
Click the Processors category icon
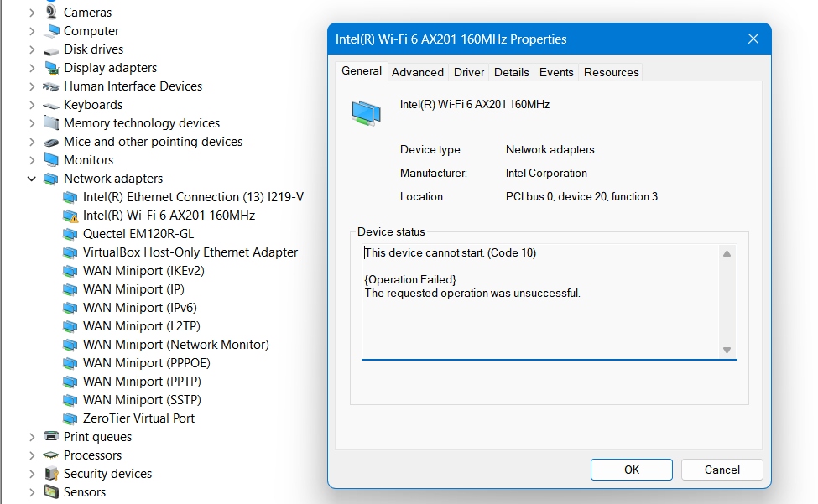click(50, 455)
